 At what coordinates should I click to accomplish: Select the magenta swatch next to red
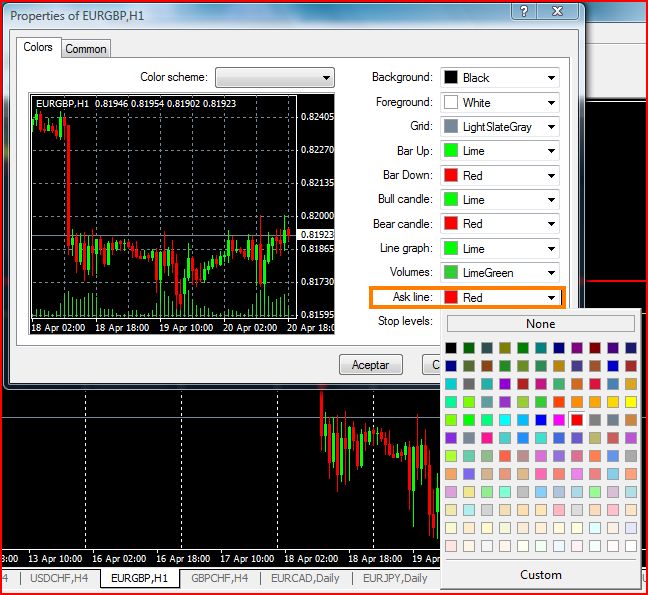tap(559, 420)
